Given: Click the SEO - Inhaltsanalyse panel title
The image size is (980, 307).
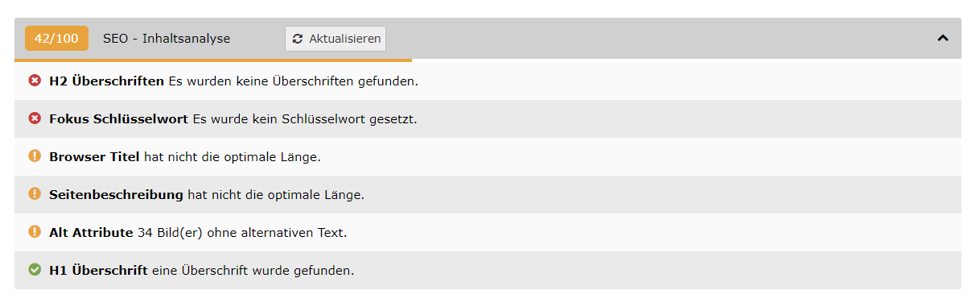Looking at the screenshot, I should [167, 39].
